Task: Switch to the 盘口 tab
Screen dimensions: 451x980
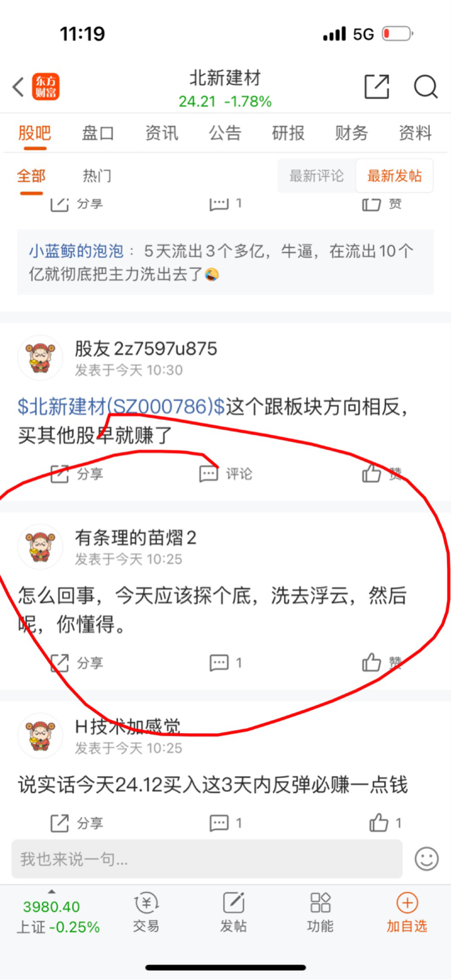Action: point(97,133)
